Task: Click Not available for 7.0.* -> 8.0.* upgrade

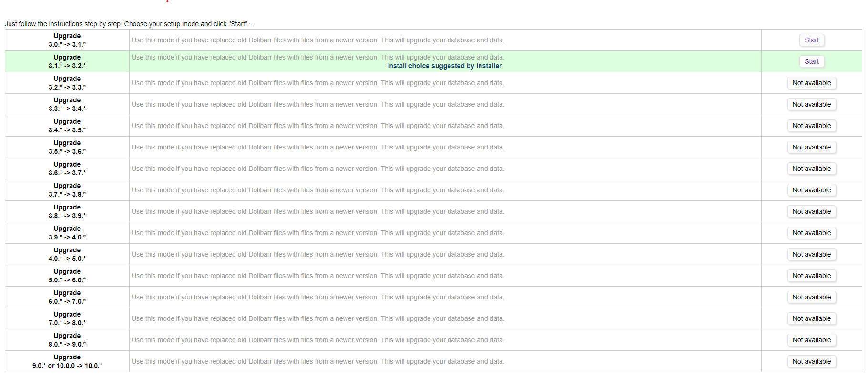Action: [811, 318]
